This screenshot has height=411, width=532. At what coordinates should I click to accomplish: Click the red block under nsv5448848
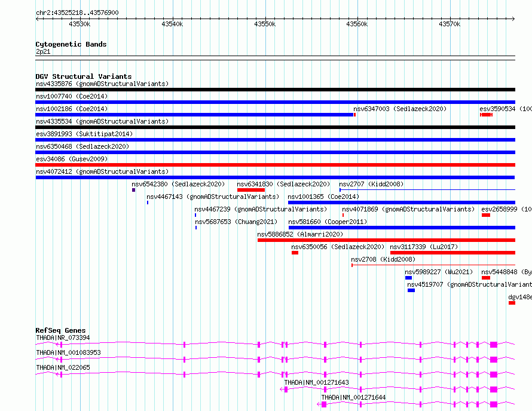tap(486, 278)
